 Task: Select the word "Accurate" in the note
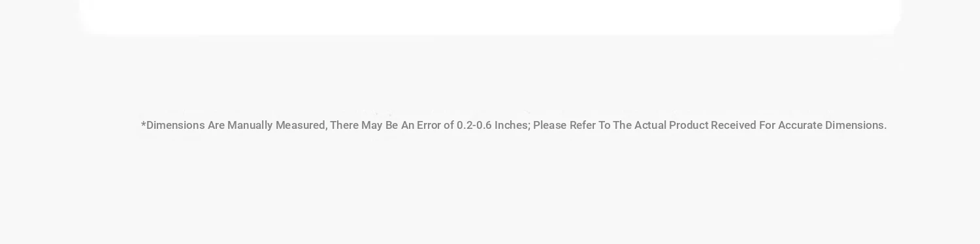click(800, 125)
